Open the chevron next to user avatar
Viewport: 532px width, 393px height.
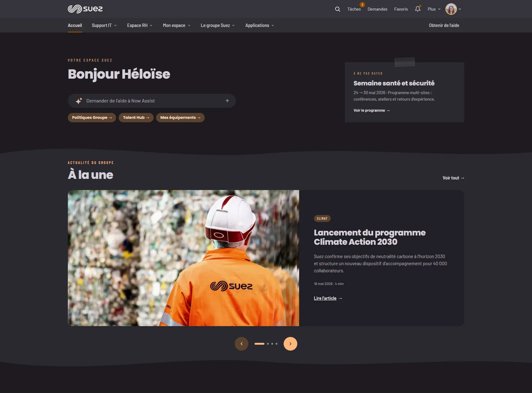click(x=460, y=9)
